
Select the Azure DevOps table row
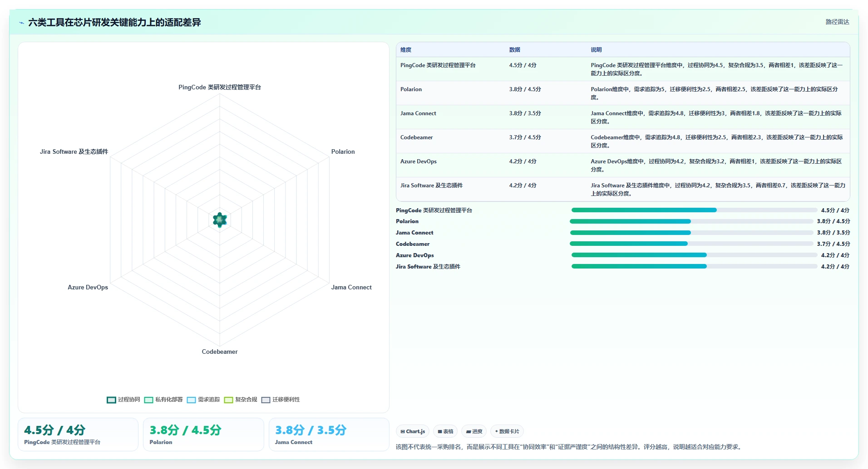click(x=623, y=165)
